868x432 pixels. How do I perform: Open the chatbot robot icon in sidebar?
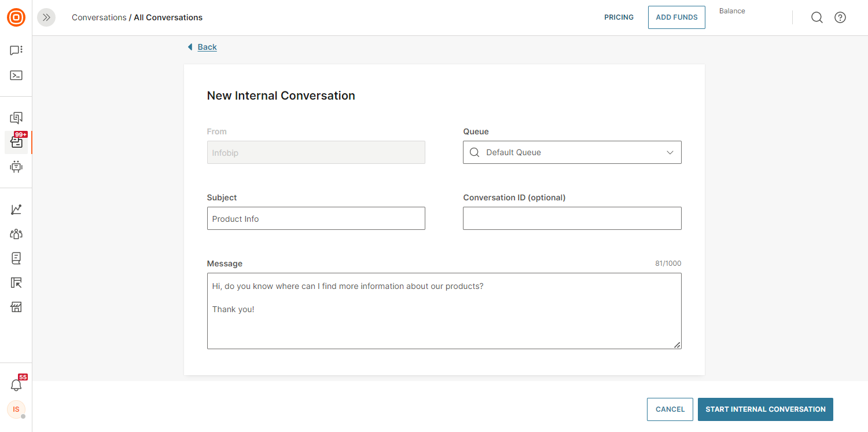[x=16, y=167]
